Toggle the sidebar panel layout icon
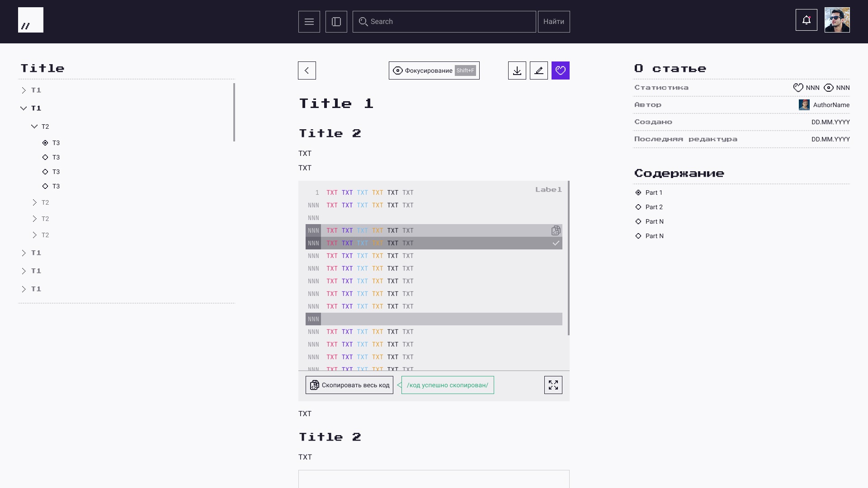This screenshot has height=488, width=868. [336, 22]
